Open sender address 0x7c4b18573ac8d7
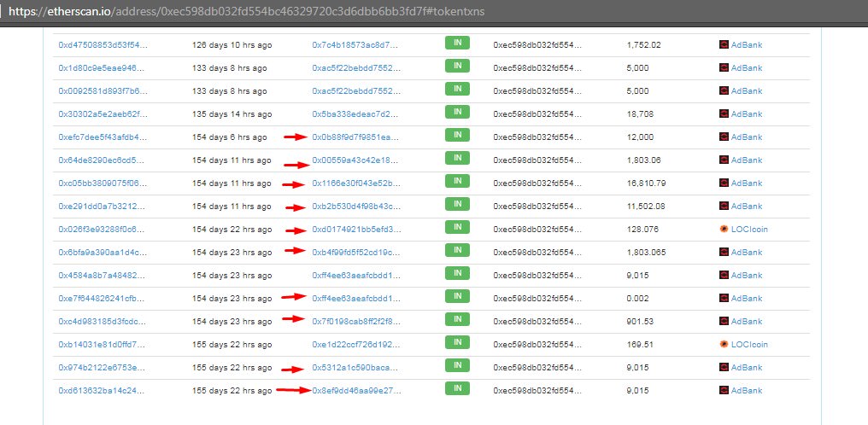 coord(355,44)
